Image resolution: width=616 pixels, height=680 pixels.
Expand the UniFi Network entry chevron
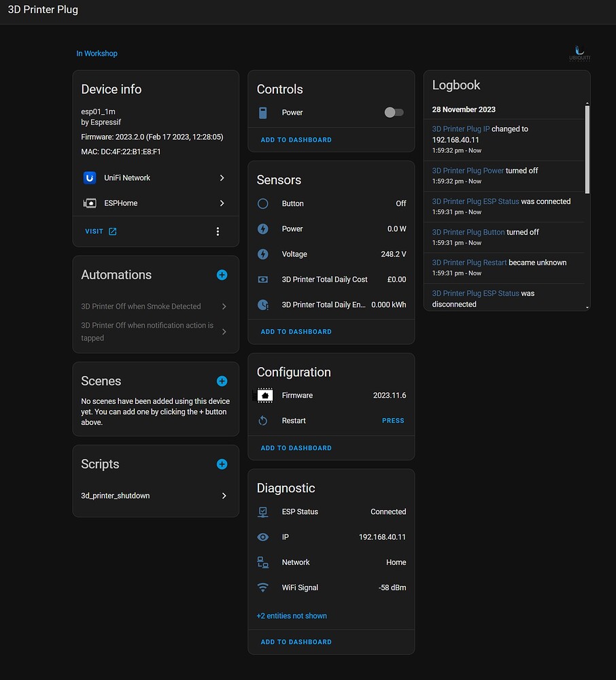coord(223,177)
